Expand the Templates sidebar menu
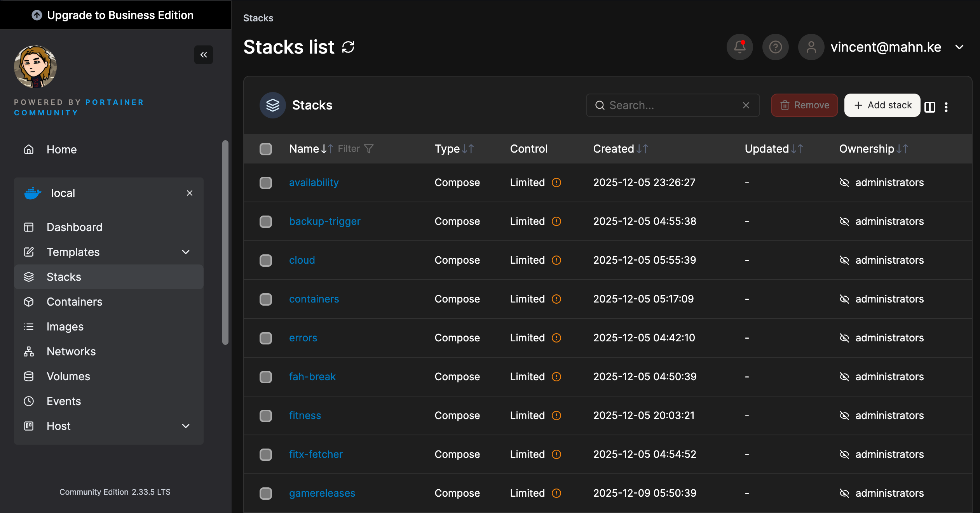The image size is (980, 513). click(186, 252)
